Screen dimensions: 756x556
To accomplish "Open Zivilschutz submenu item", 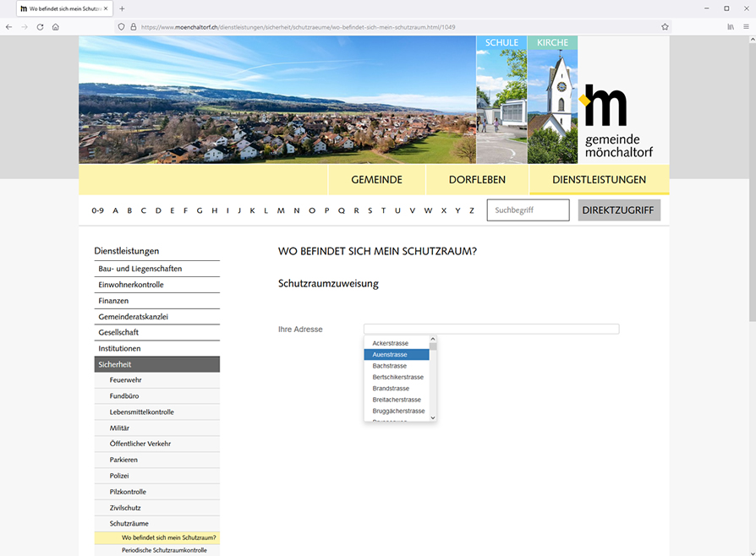I will (157, 508).
